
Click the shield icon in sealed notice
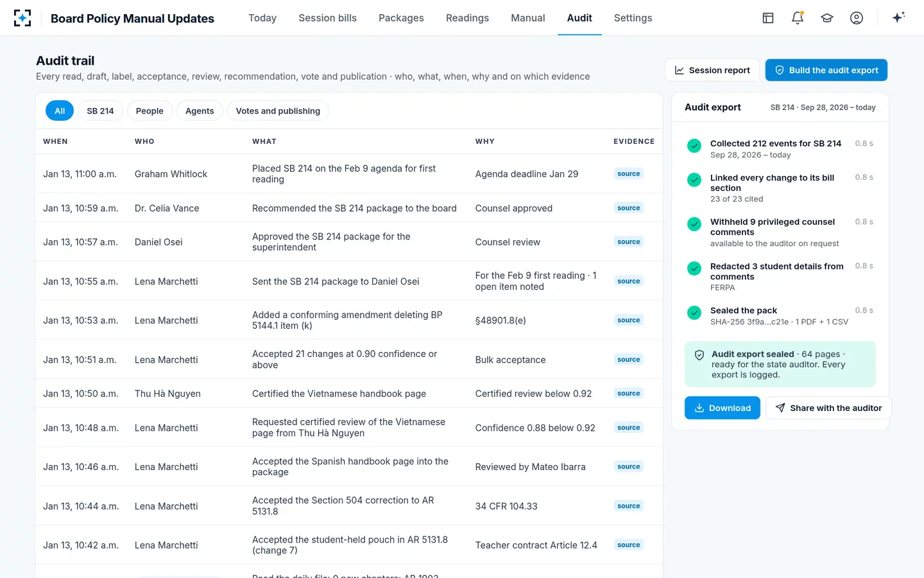point(700,355)
